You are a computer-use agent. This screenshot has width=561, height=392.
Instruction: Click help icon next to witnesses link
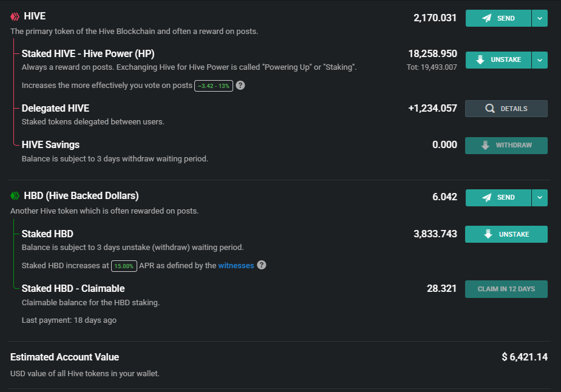262,265
